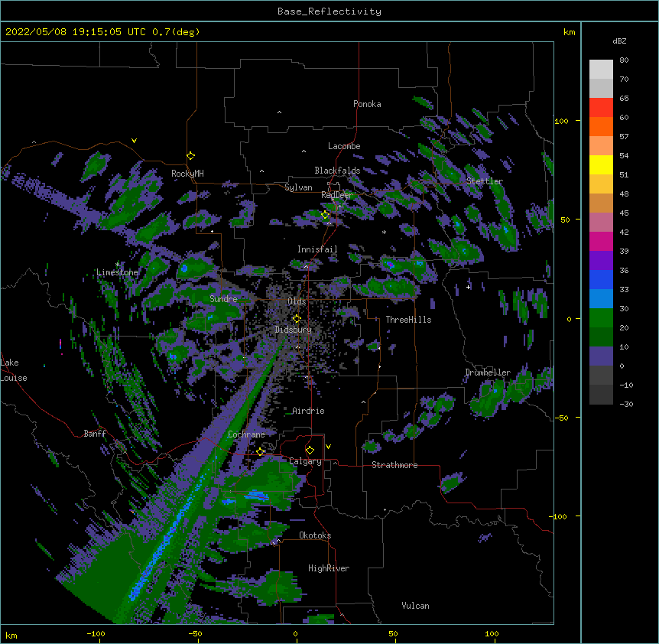Click the Cochrane label
659x644 pixels.
246,434
